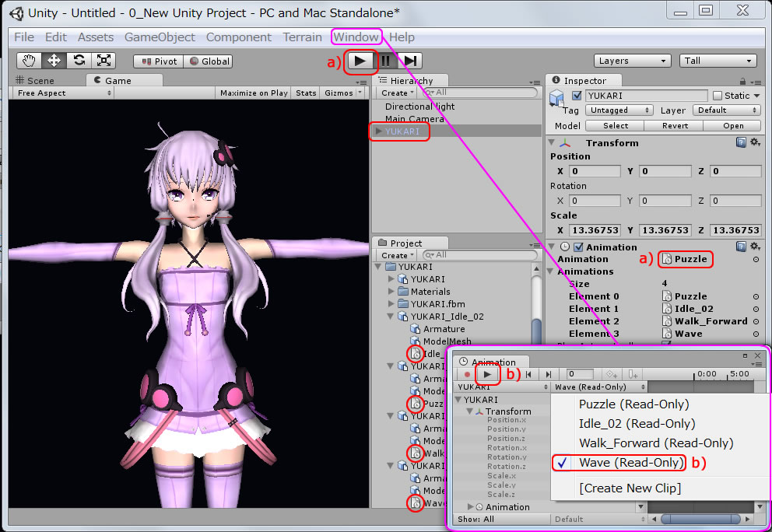Select the Move tool
This screenshot has height=532, width=772.
coord(54,60)
